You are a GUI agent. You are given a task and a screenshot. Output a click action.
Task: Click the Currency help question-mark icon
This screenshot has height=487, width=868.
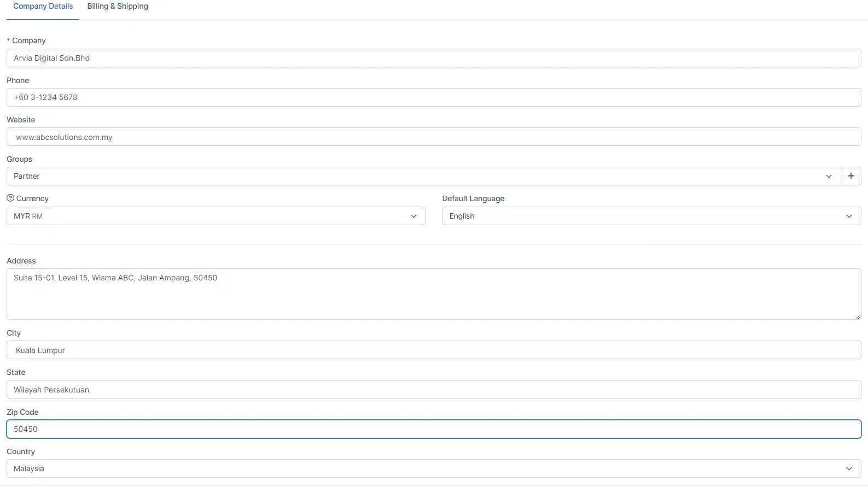click(10, 198)
